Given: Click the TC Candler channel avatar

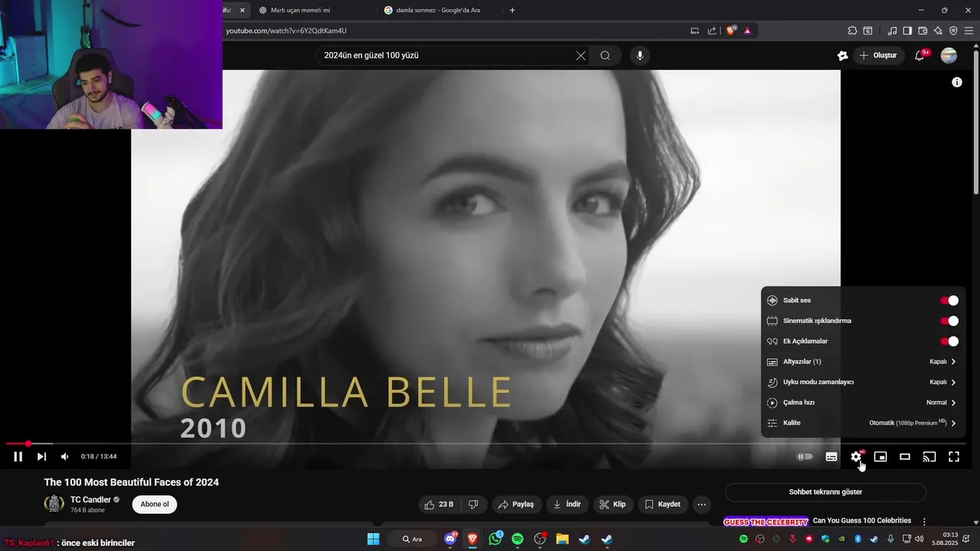Looking at the screenshot, I should coord(54,504).
